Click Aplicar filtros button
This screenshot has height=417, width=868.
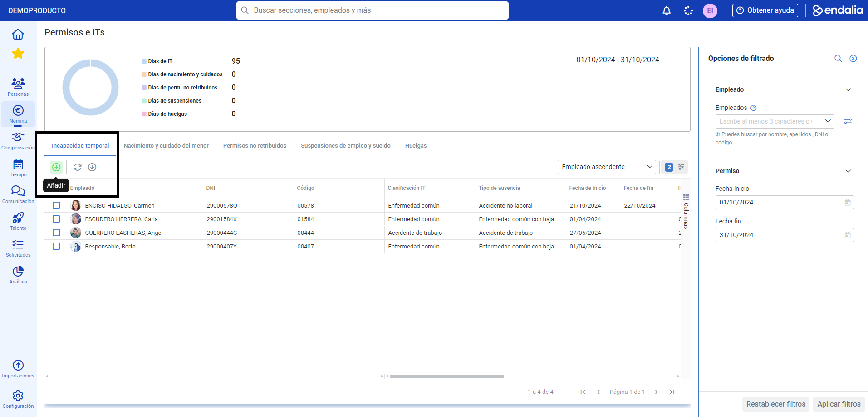(839, 404)
